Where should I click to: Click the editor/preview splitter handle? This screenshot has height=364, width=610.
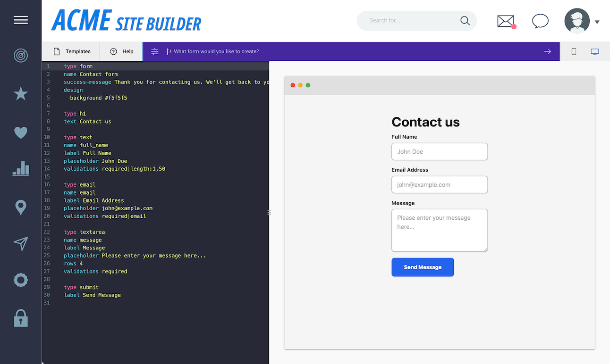coord(269,213)
